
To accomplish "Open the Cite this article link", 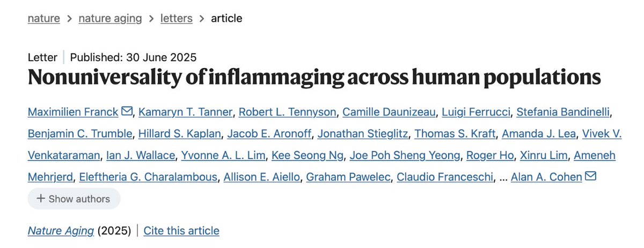I will pos(181,231).
